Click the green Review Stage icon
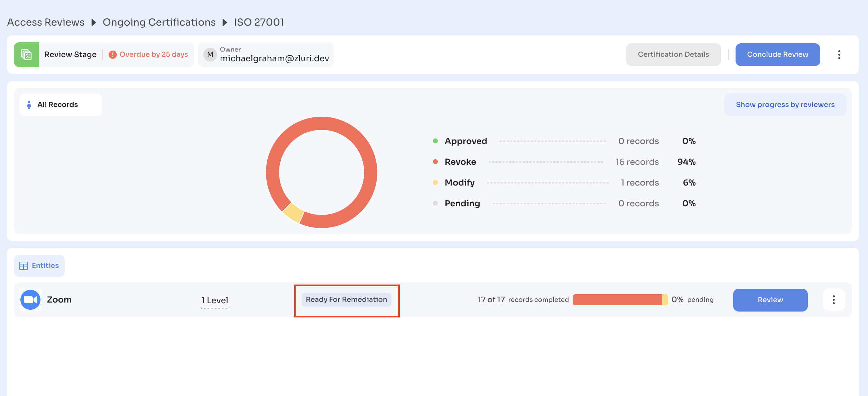868x396 pixels. pyautogui.click(x=26, y=55)
